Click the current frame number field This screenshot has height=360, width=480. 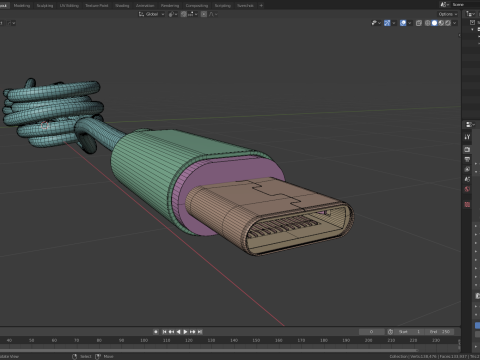371,332
